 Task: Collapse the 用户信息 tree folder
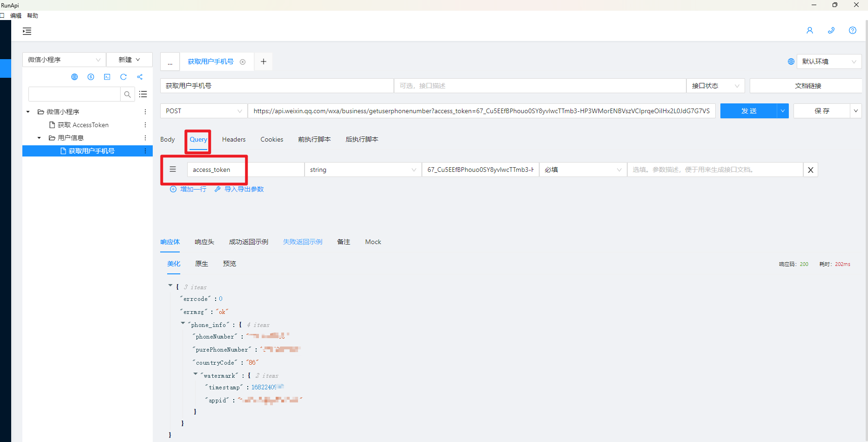tap(39, 138)
